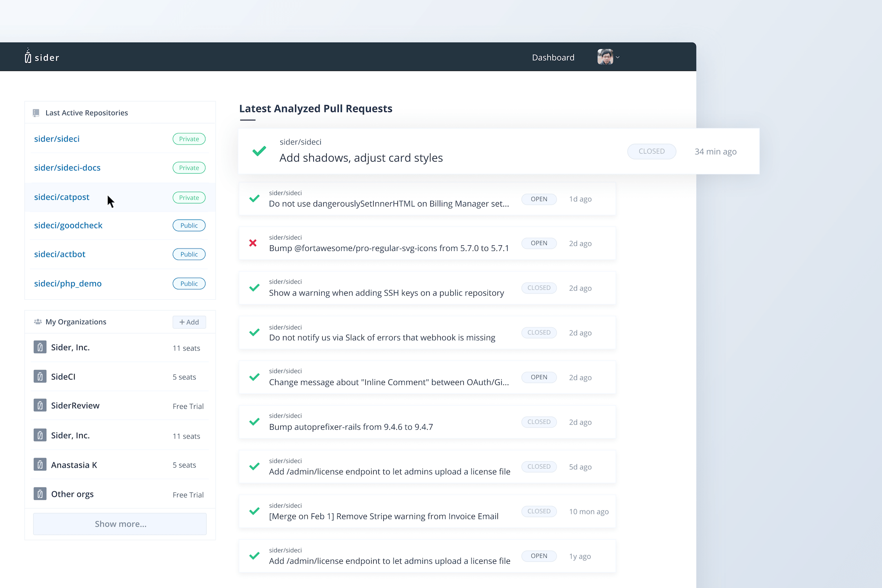
Task: Open the Dashboard nav item
Action: [x=553, y=58]
